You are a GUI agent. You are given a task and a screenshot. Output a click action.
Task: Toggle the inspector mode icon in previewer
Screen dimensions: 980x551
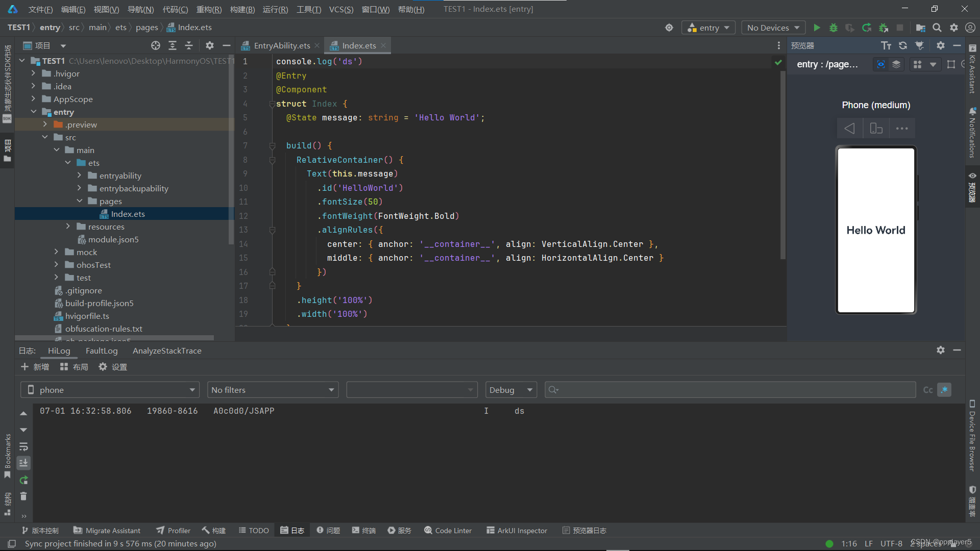[881, 64]
